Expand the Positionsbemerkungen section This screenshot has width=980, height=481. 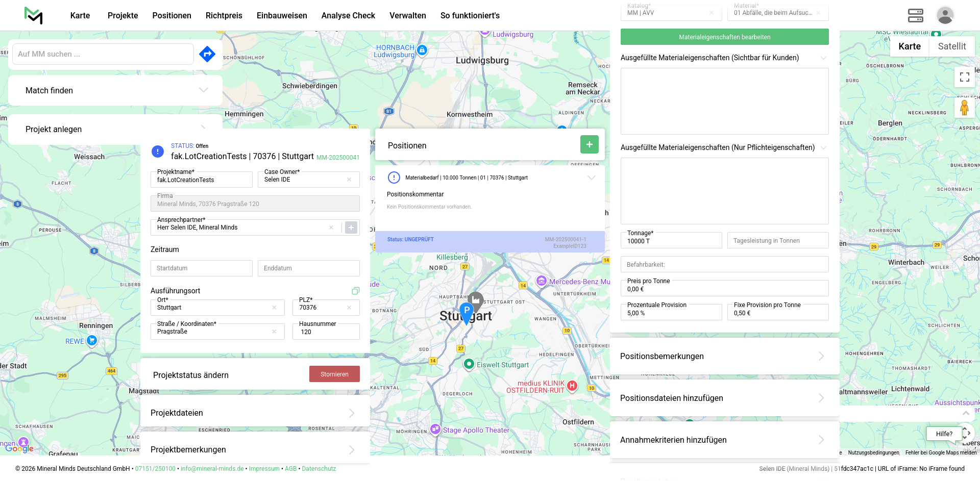tap(821, 356)
